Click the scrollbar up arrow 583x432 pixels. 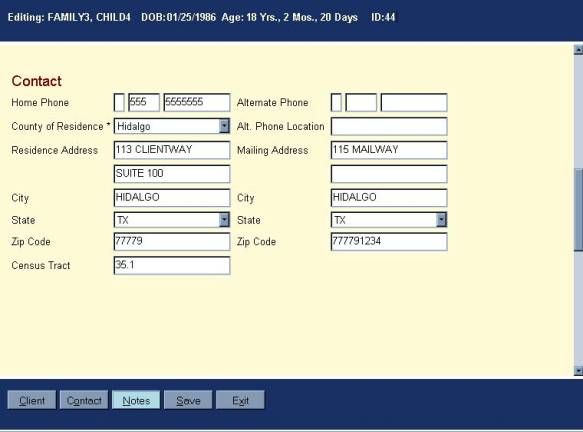pyautogui.click(x=578, y=50)
